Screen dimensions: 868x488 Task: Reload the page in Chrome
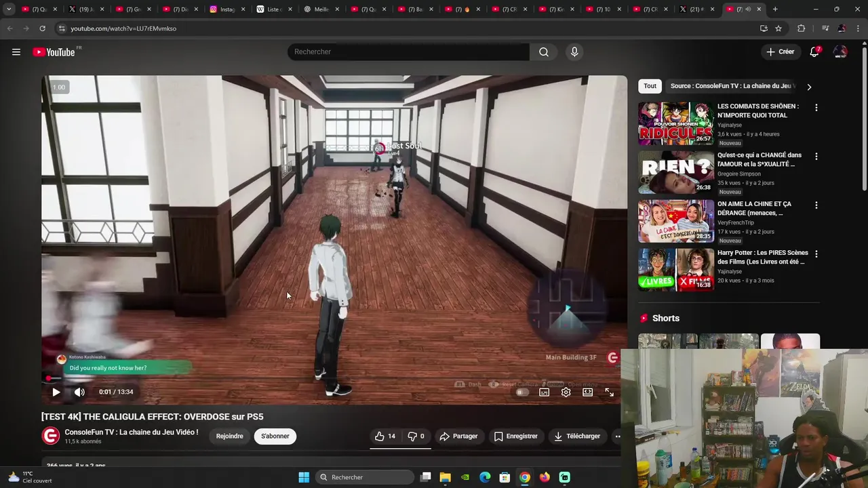tap(42, 28)
